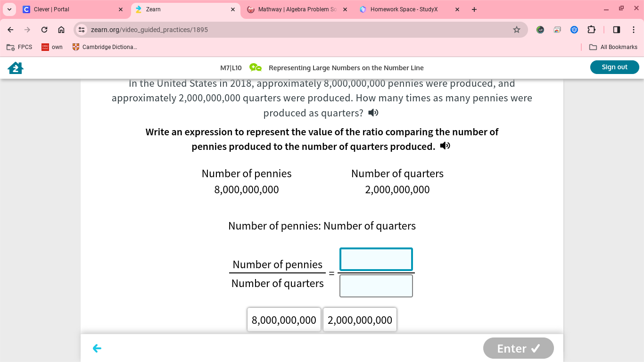The height and width of the screenshot is (362, 644).
Task: Switch to the Mathway Algebra Problem tab
Action: coord(297,9)
